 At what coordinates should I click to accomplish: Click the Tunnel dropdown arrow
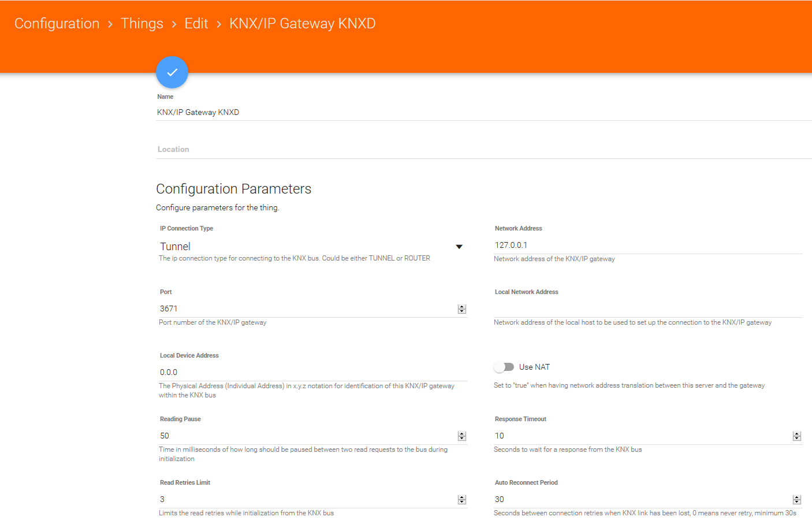coord(459,247)
